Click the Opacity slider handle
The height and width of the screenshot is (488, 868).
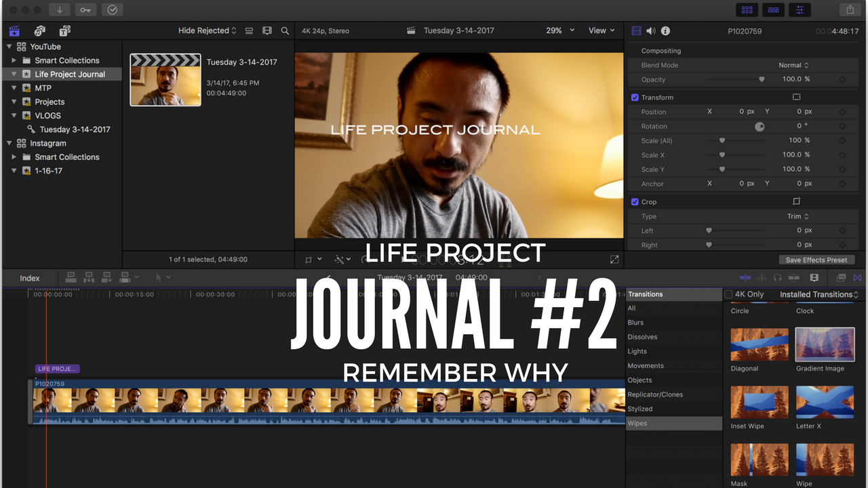[762, 79]
